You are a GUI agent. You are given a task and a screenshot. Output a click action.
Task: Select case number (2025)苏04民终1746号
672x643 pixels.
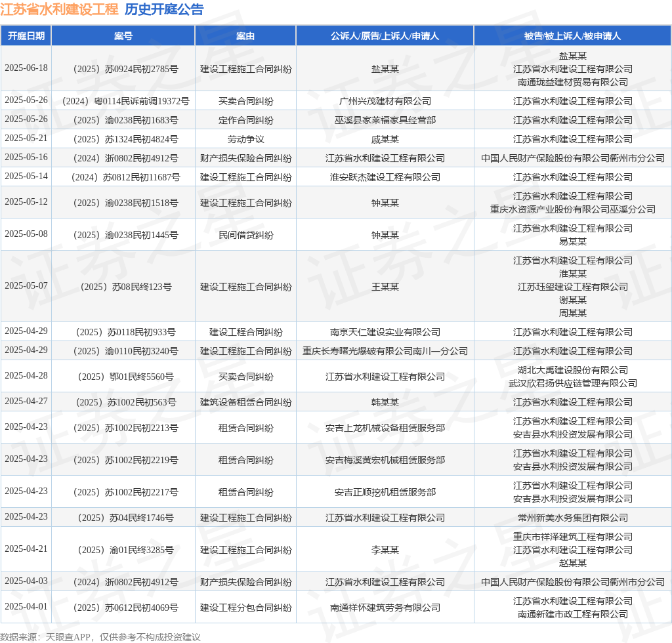[124, 518]
